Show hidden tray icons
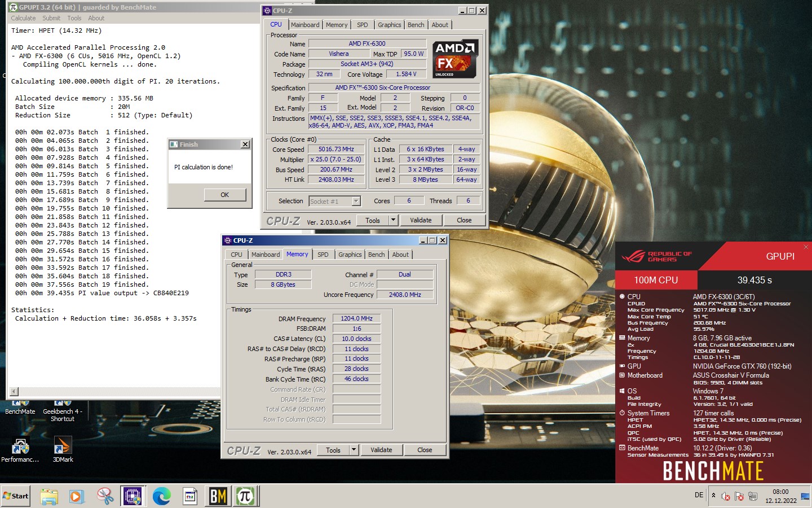Image resolution: width=812 pixels, height=508 pixels. click(x=713, y=496)
